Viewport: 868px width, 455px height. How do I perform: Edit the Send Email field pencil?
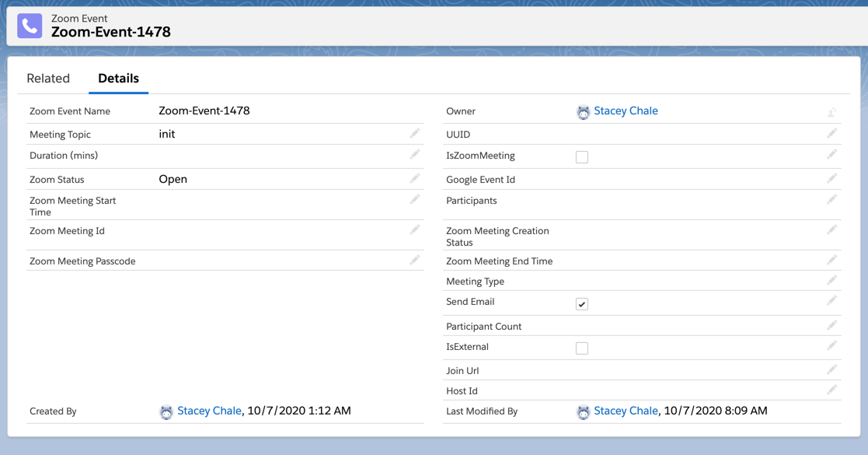coord(831,301)
